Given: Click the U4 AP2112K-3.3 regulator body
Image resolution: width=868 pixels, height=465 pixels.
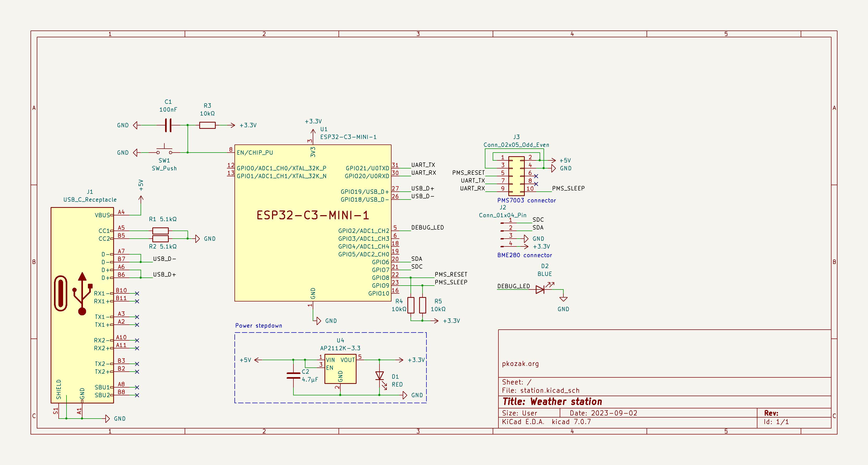Looking at the screenshot, I should click(340, 369).
